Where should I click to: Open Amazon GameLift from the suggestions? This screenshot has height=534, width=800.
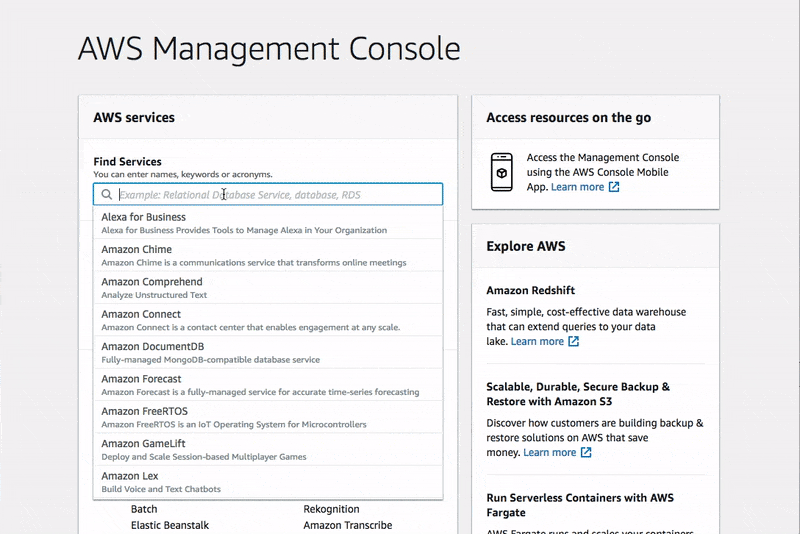268,449
